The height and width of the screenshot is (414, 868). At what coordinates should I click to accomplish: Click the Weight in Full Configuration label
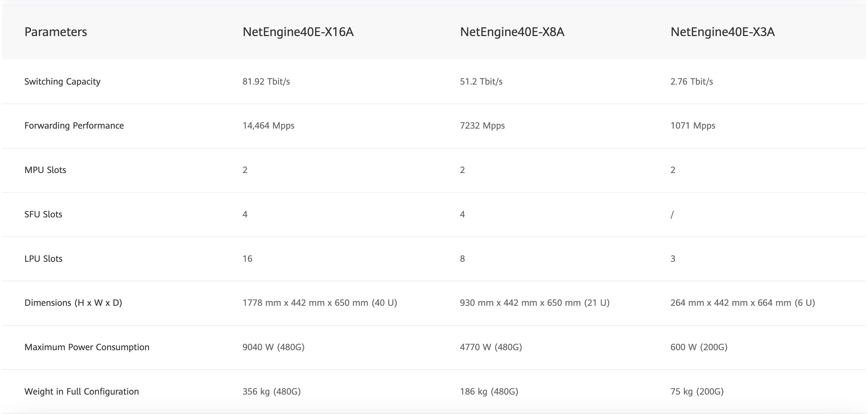[x=82, y=391]
